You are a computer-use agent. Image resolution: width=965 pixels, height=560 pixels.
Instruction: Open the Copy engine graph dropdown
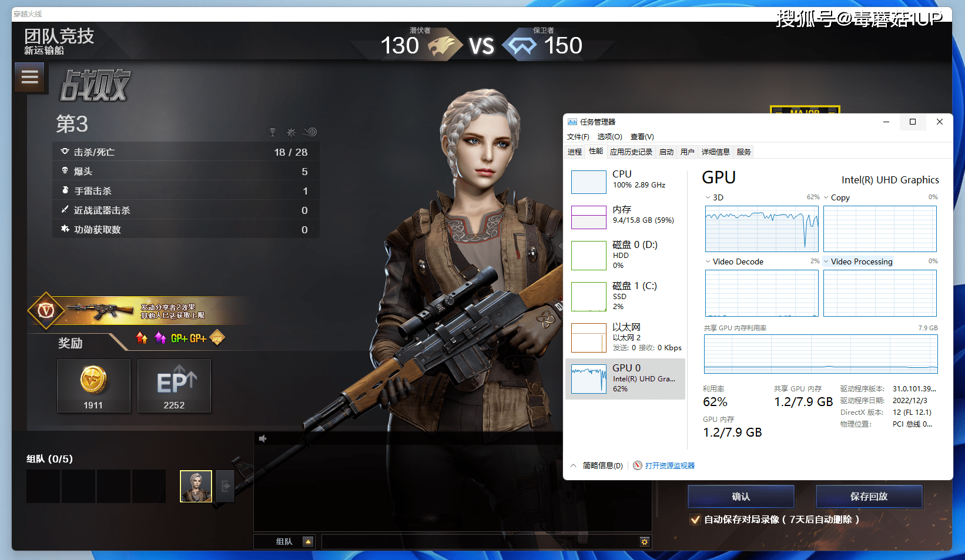[x=826, y=197]
